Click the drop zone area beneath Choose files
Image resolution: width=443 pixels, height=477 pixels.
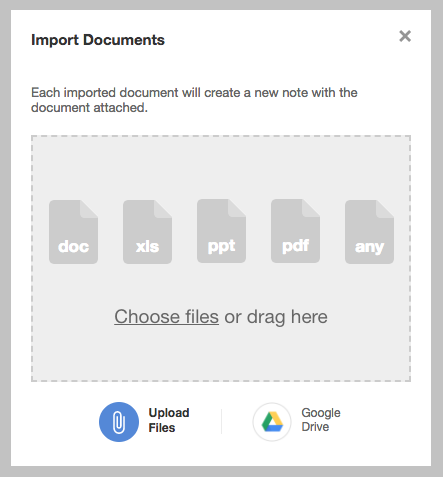(221, 353)
